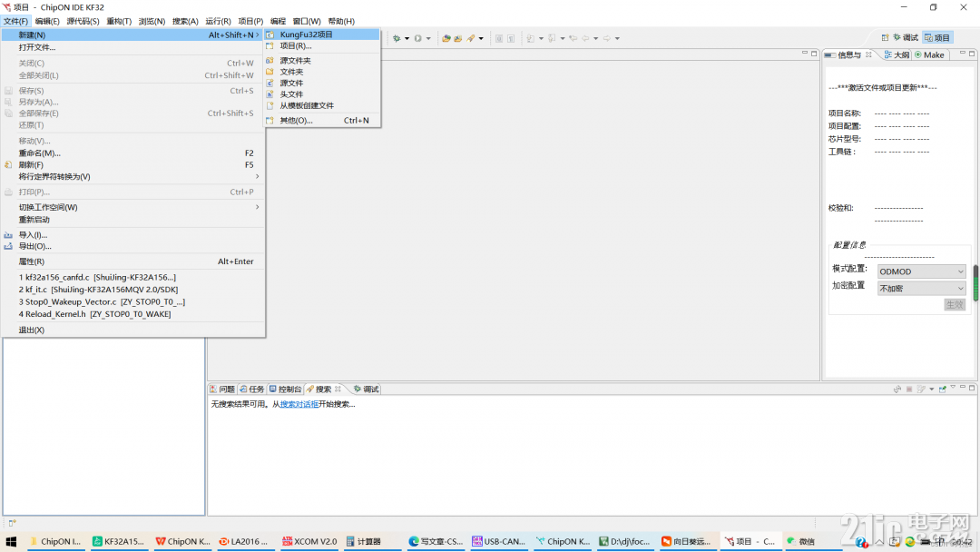Viewport: 980px width, 552px height.
Task: Create a new 头文件 (header file)
Action: click(x=322, y=94)
